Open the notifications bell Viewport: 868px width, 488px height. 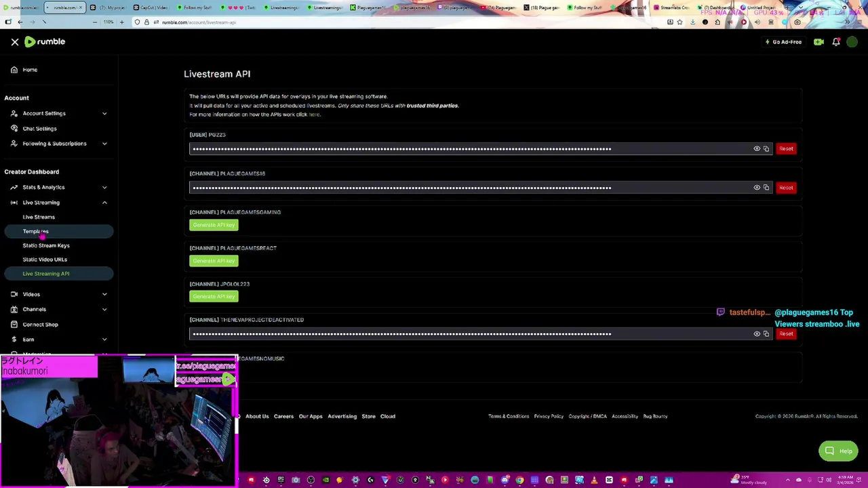click(836, 42)
